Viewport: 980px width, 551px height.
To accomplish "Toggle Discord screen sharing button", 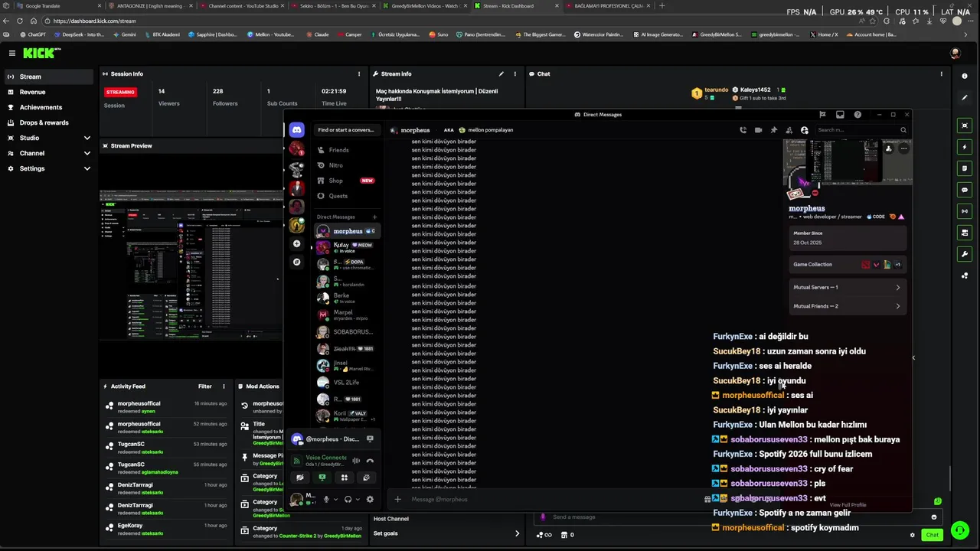I will coord(322,478).
